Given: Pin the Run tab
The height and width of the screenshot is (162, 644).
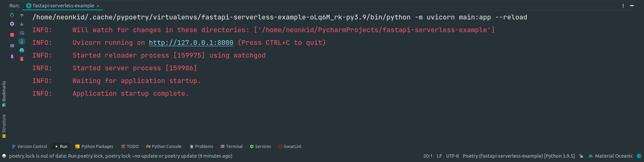Looking at the screenshot, I should tap(12, 57).
